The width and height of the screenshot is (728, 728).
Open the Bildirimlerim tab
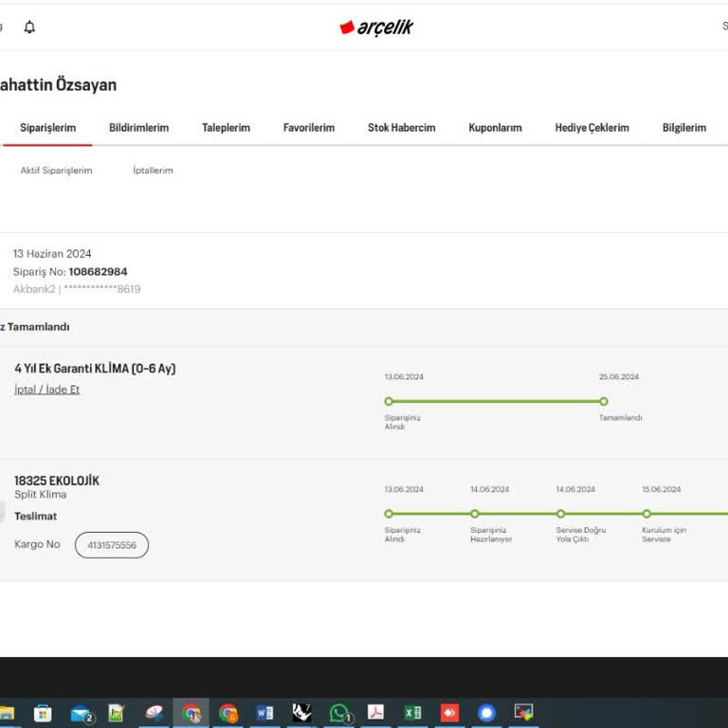138,128
